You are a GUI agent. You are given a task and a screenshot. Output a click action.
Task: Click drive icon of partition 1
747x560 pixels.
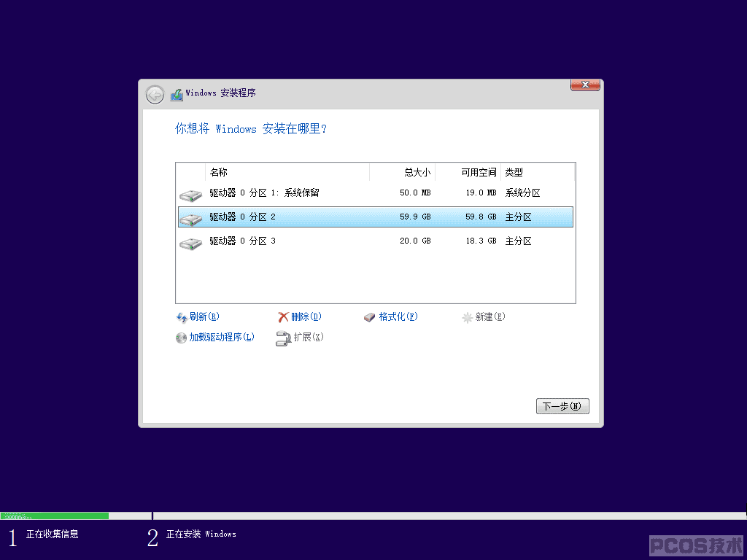(190, 195)
